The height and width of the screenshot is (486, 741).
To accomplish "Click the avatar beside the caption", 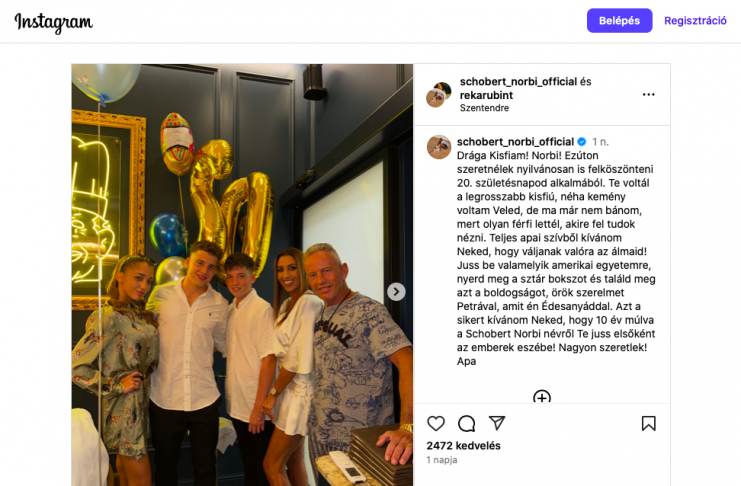I will click(x=439, y=147).
